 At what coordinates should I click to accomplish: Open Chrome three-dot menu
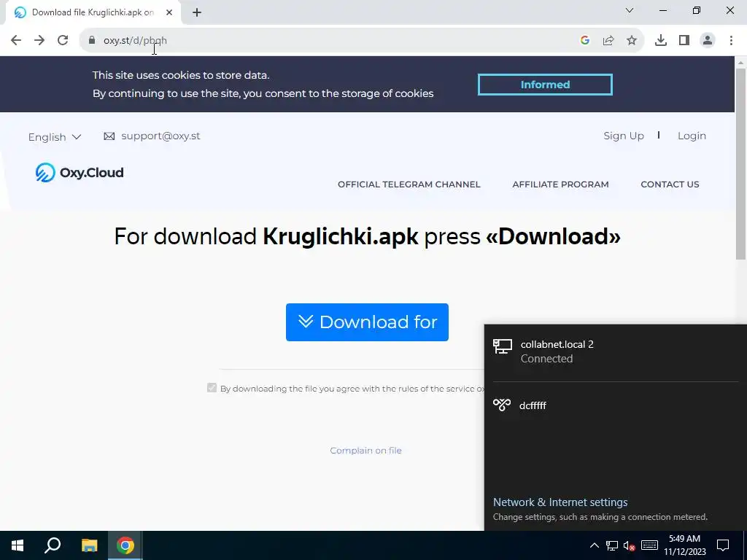pyautogui.click(x=731, y=41)
